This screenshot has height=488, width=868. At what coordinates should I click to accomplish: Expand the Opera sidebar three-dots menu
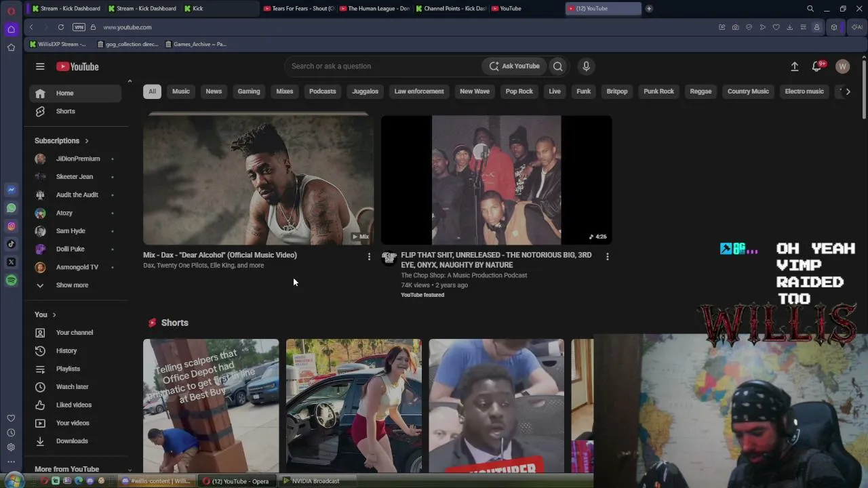click(x=11, y=462)
